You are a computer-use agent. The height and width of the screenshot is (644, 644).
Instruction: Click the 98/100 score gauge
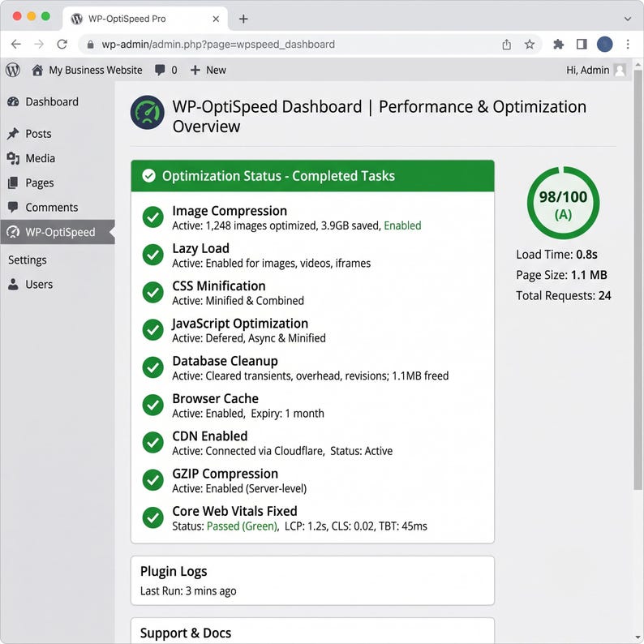[x=563, y=203]
